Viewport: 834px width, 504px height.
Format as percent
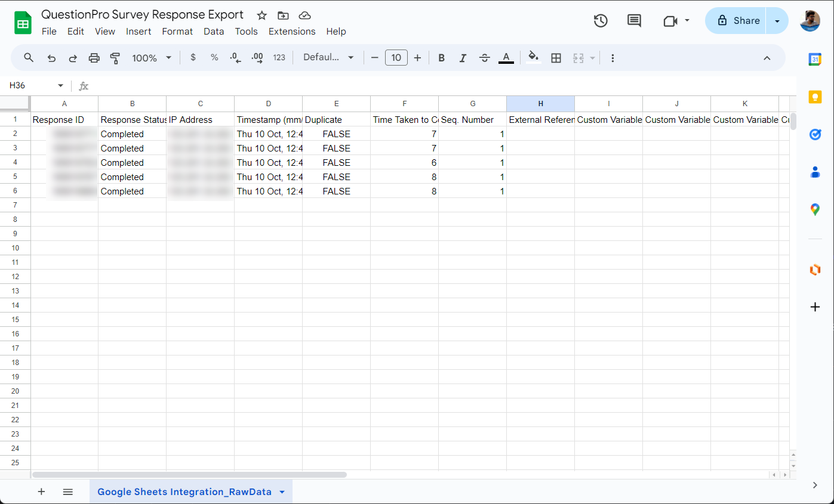(214, 58)
